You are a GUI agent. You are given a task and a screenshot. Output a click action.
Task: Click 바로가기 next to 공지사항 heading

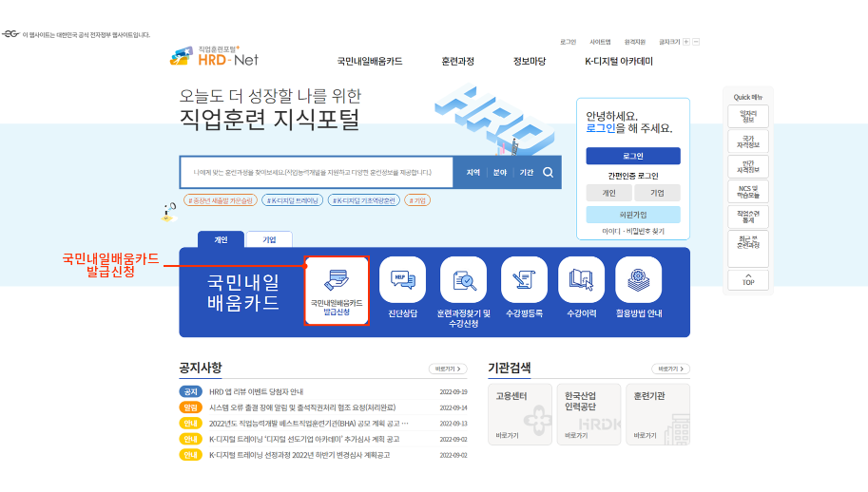tap(448, 369)
